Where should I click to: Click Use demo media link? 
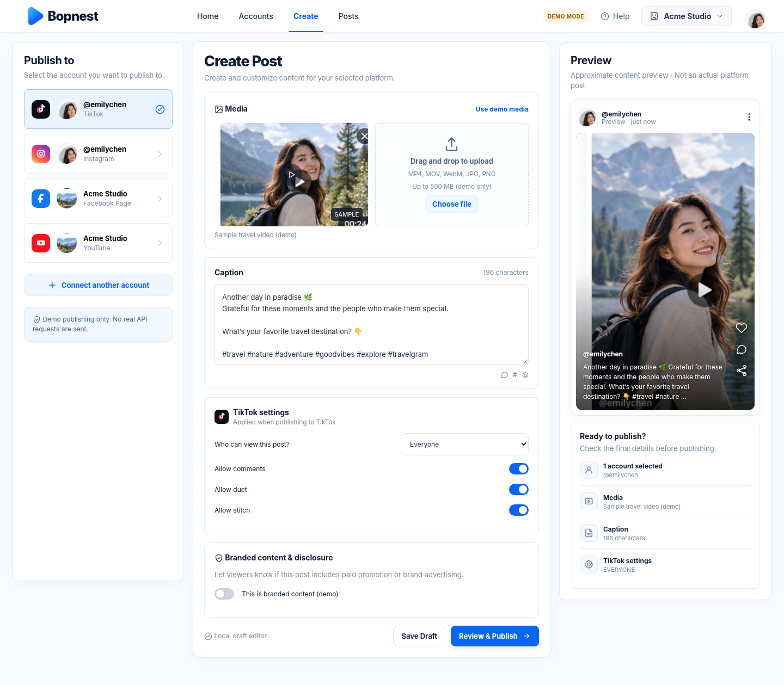(502, 109)
